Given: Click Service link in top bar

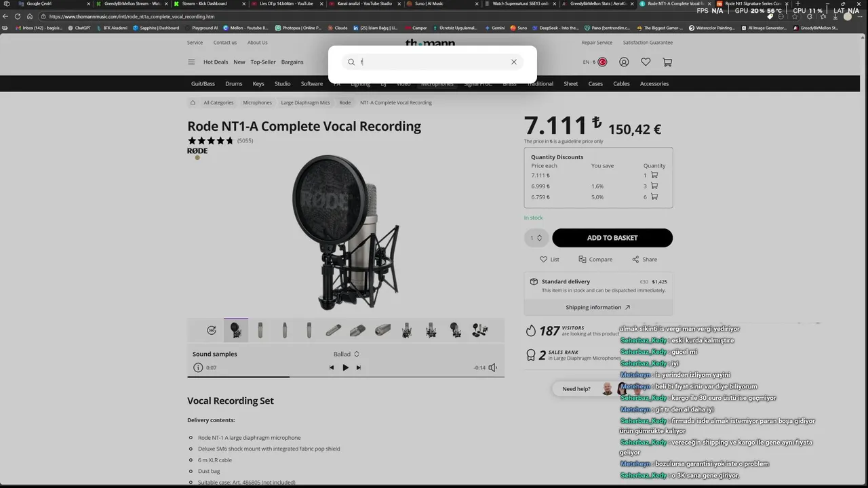Looking at the screenshot, I should (x=195, y=42).
